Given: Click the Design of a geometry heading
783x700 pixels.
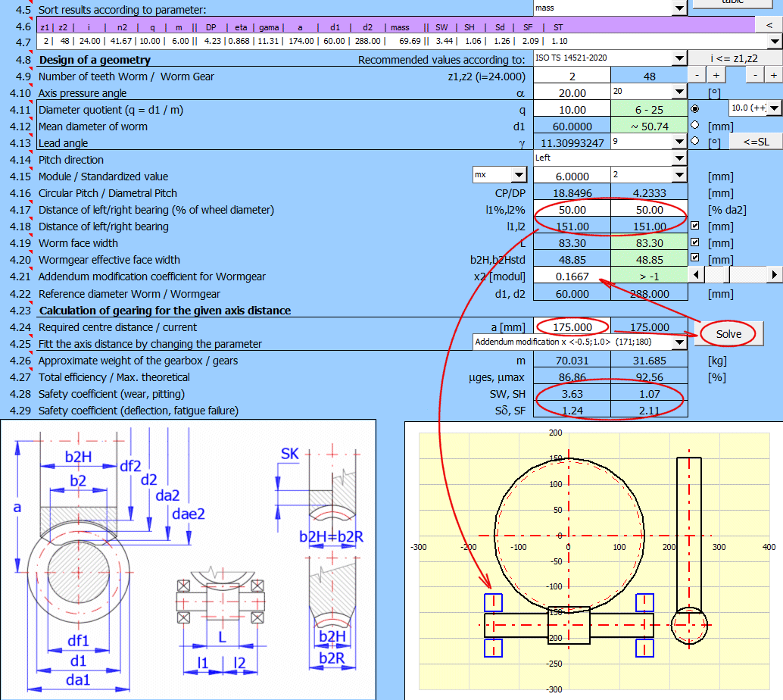Looking at the screenshot, I should (x=95, y=59).
